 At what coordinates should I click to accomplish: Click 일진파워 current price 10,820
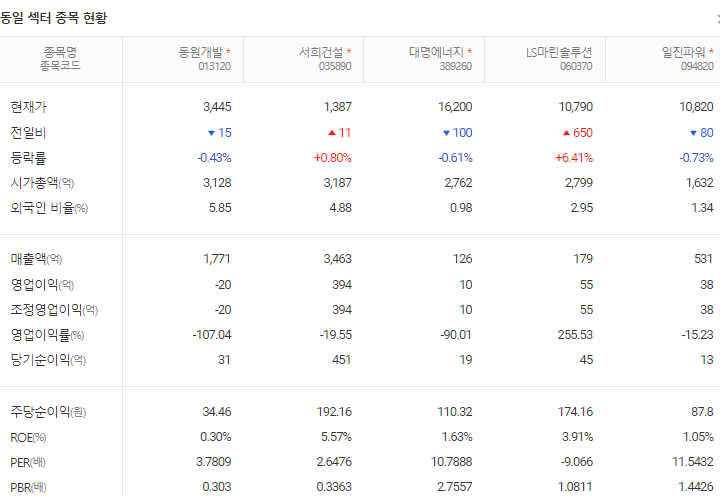click(697, 107)
